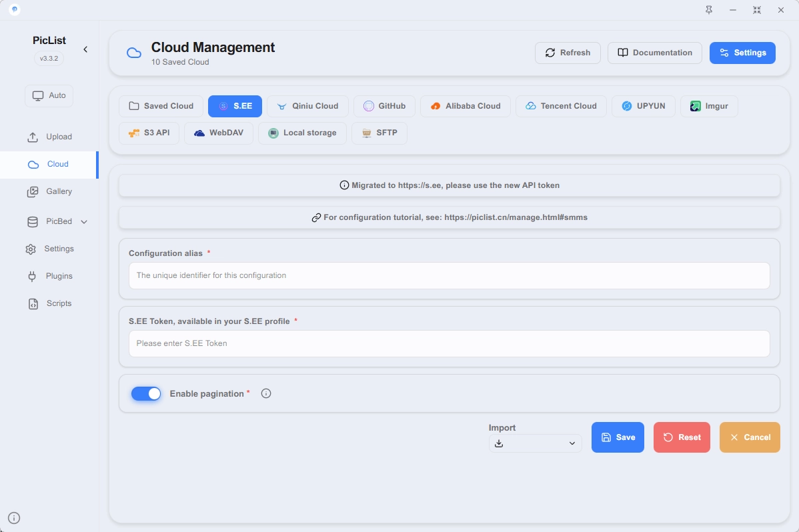Save the S.EE configuration

point(618,437)
